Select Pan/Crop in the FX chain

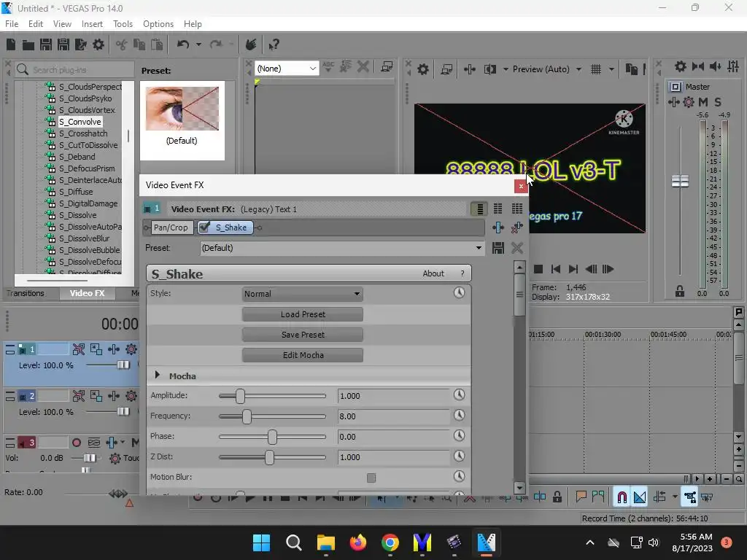171,227
